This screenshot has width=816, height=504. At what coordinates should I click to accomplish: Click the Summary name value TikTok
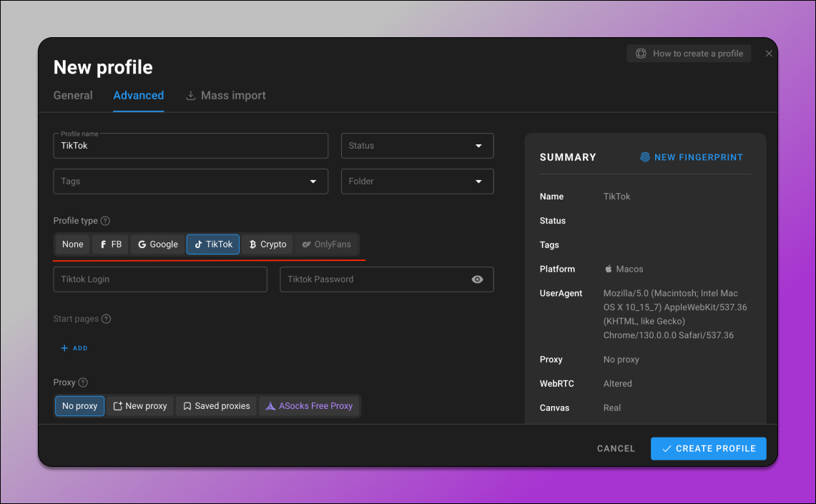click(616, 197)
